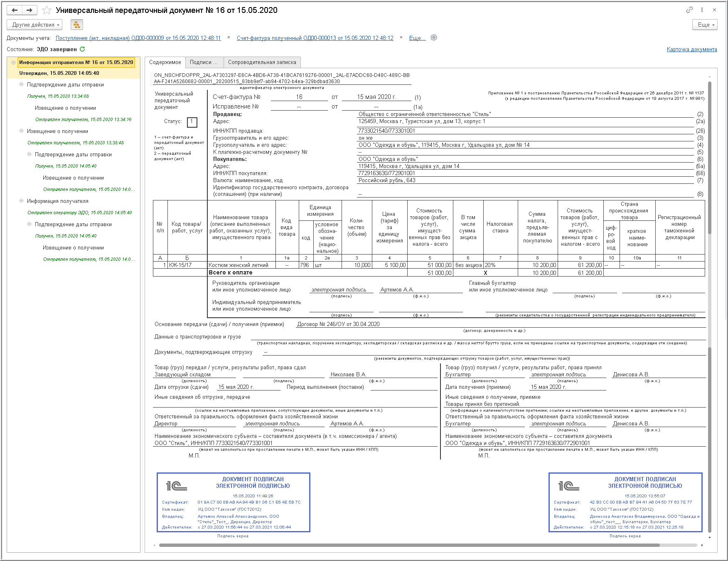Go forward with the right arrow button

30,10
